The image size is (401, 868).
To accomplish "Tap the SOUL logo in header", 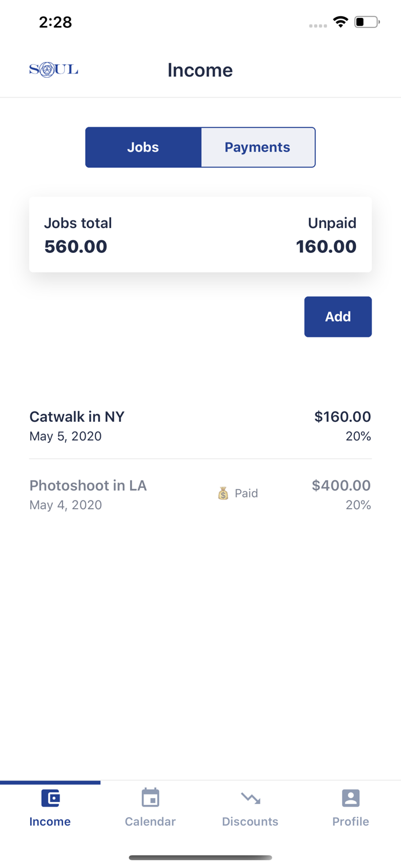I will click(x=54, y=70).
